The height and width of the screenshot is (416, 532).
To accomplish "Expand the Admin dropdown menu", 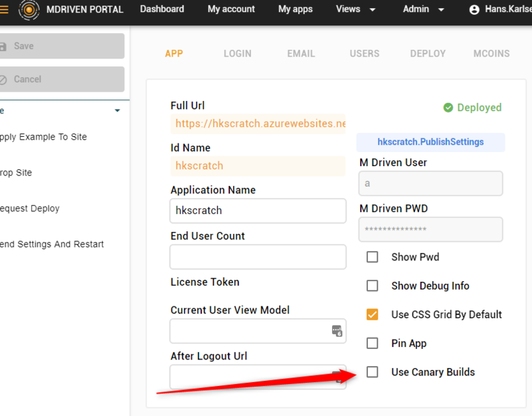I will coord(423,9).
